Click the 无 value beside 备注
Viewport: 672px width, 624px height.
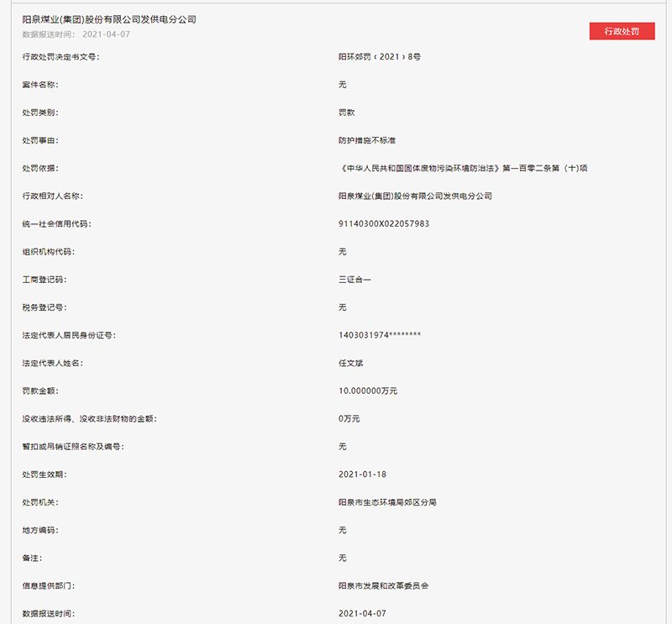(343, 558)
